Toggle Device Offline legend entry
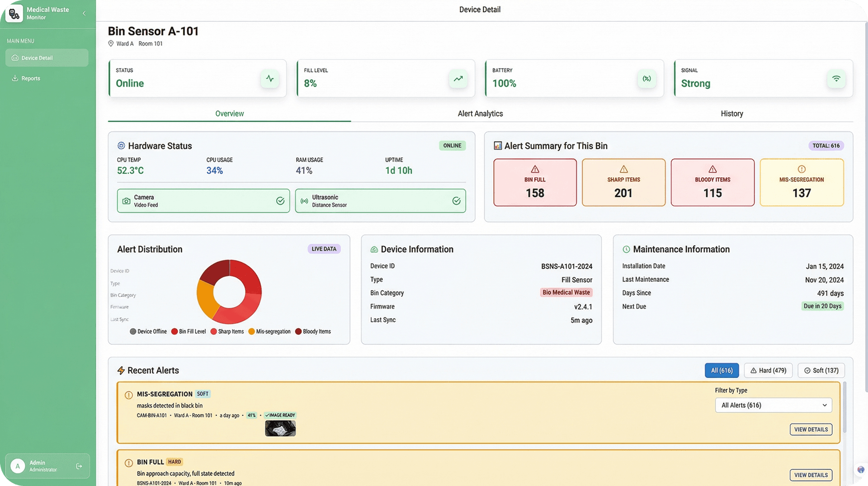868x486 pixels. (x=148, y=332)
